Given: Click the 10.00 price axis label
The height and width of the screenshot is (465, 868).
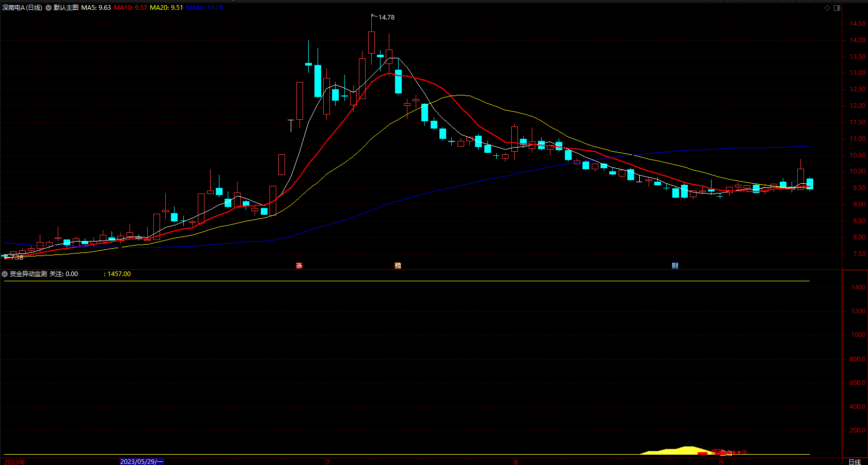Looking at the screenshot, I should coord(858,171).
